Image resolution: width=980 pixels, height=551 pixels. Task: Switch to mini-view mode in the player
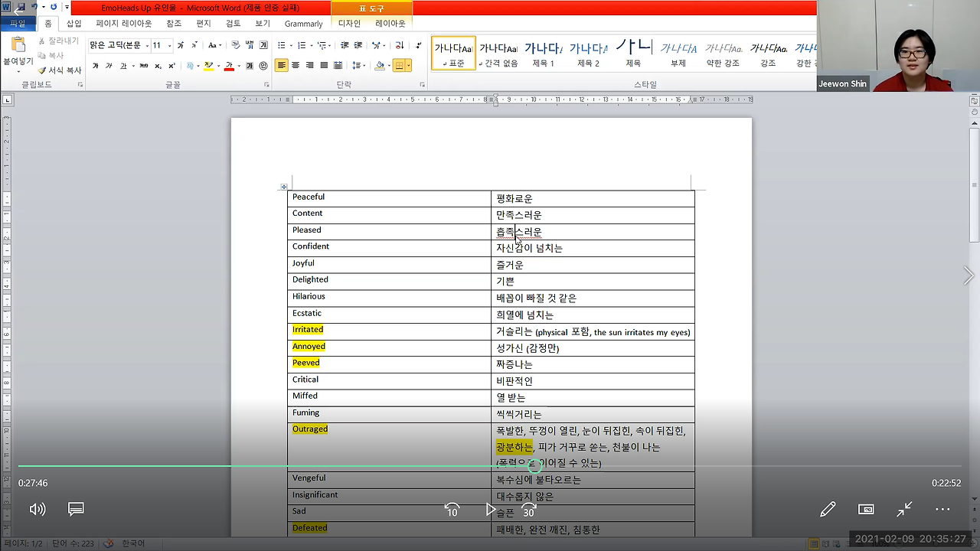tap(866, 509)
